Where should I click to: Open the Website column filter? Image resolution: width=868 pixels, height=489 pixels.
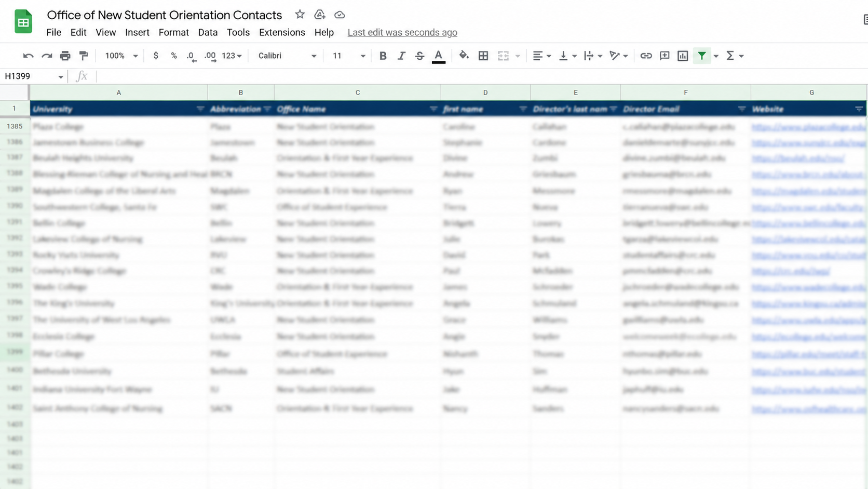(x=859, y=109)
